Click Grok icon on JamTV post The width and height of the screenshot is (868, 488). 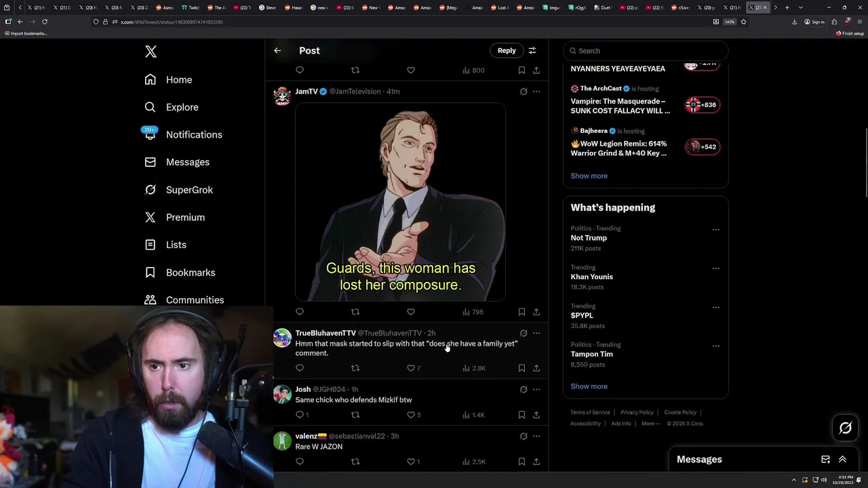524,91
